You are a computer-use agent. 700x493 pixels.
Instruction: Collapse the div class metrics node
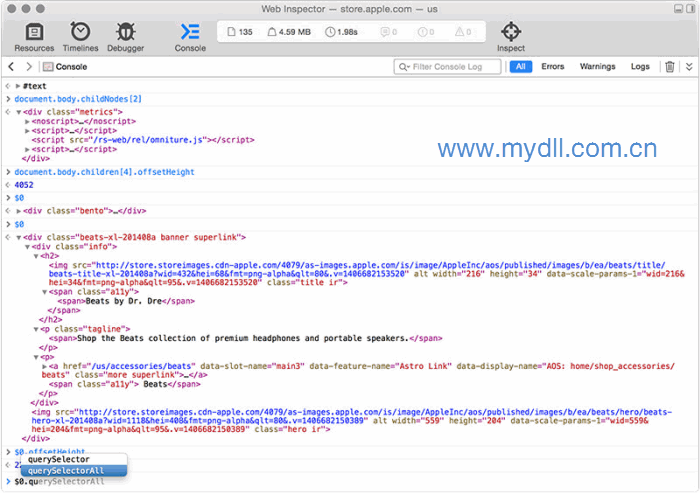coord(19,112)
